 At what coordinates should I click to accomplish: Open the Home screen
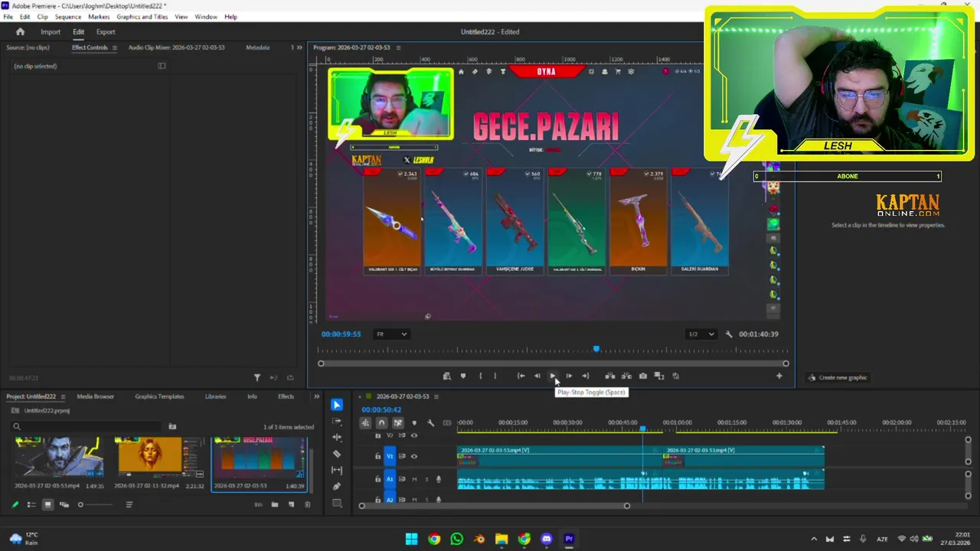(x=20, y=31)
